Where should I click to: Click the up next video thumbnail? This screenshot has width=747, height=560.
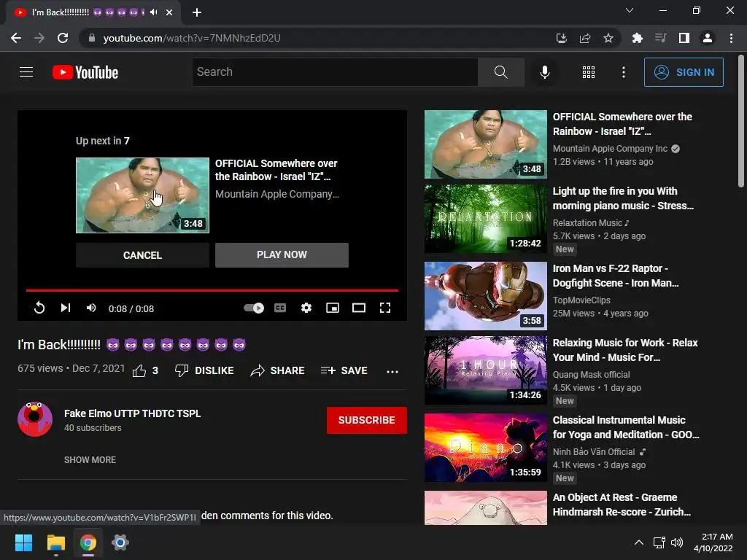click(x=142, y=195)
